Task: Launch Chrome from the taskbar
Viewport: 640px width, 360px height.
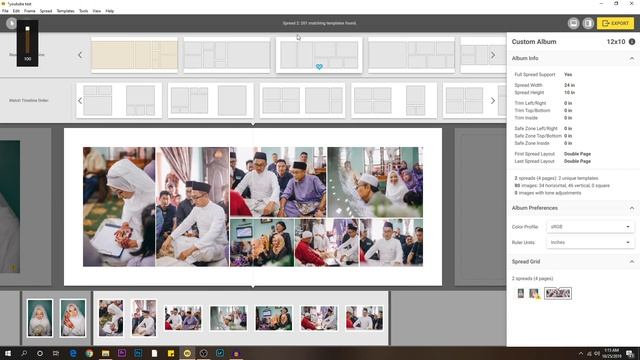Action: coord(89,353)
